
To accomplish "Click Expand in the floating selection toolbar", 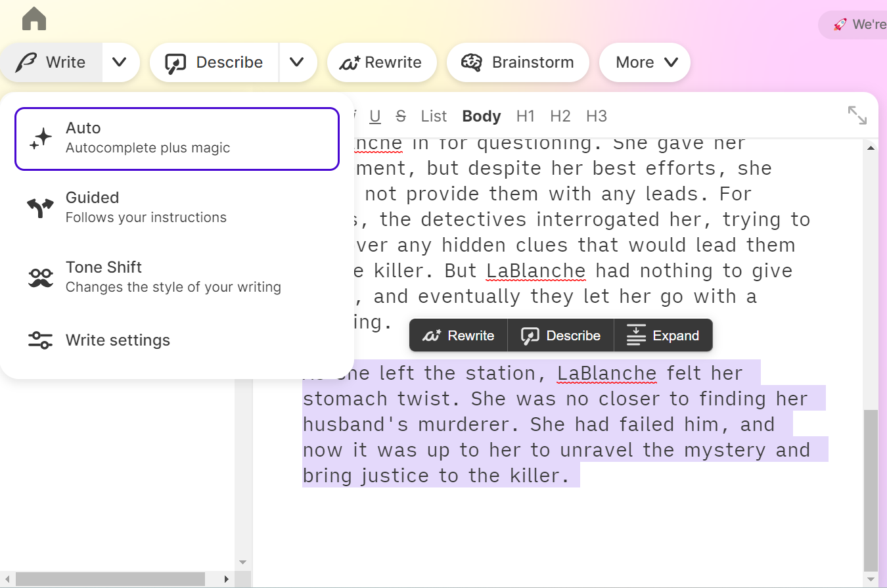I will (663, 336).
